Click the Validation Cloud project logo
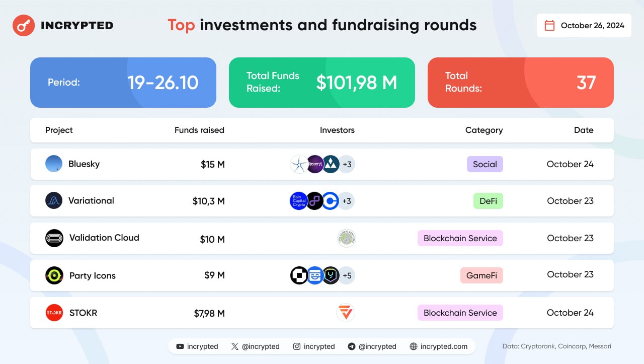644x364 pixels. 54,238
